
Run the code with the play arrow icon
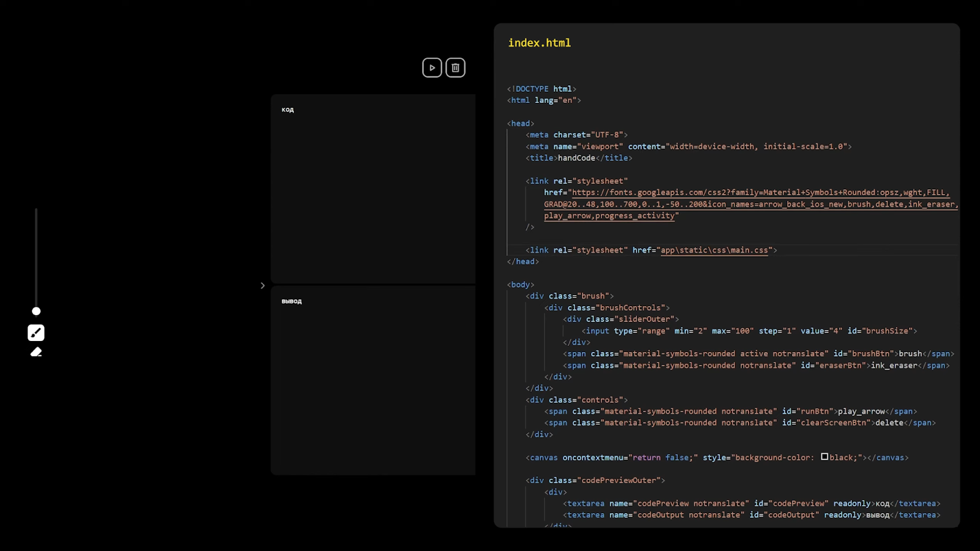[432, 67]
